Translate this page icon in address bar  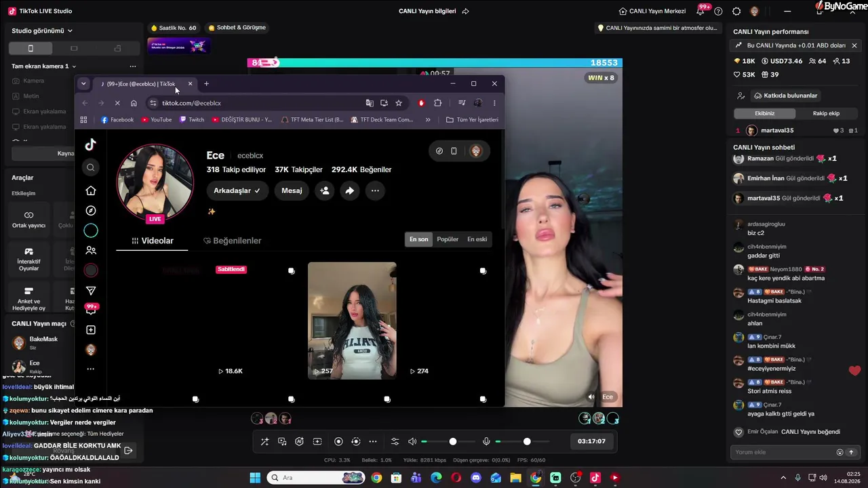[x=370, y=103]
